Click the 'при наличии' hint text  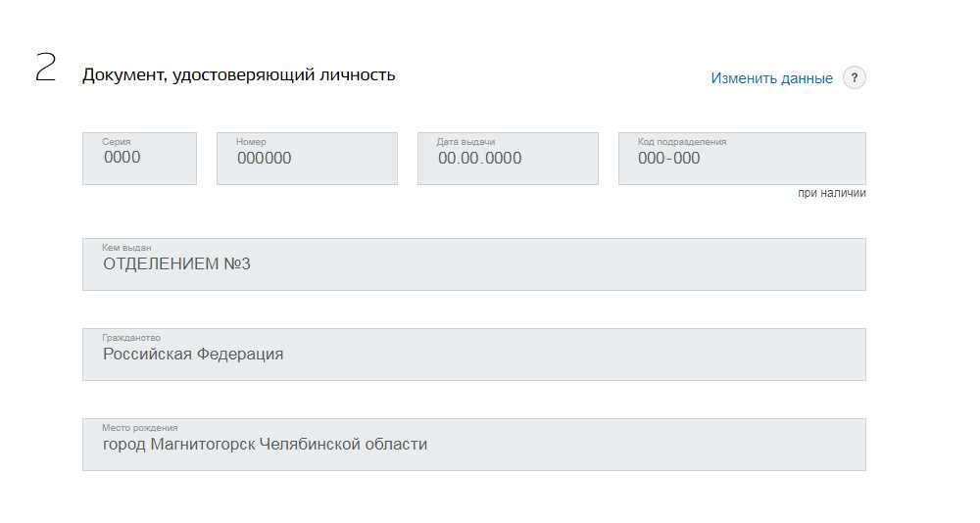pyautogui.click(x=831, y=193)
